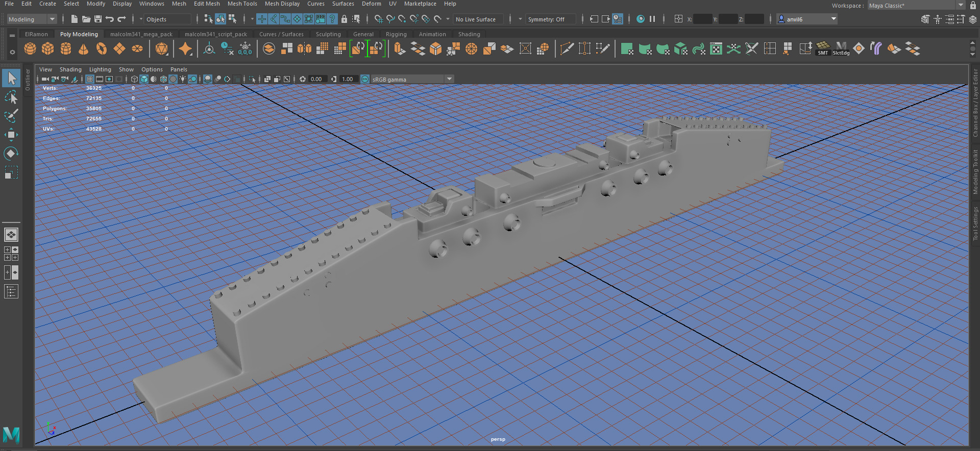Screen dimensions: 980x451
Task: Create a polygon cylinder from the shelf
Action: tap(66, 49)
